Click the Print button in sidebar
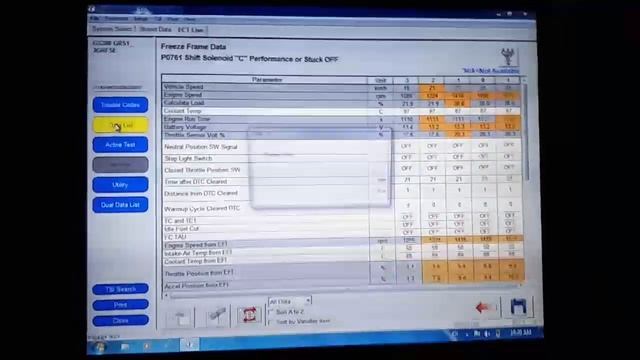The image size is (640, 360). [x=120, y=305]
